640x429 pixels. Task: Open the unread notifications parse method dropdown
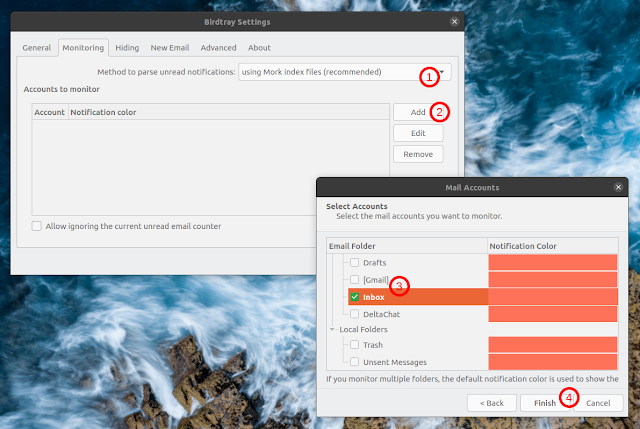click(x=345, y=72)
